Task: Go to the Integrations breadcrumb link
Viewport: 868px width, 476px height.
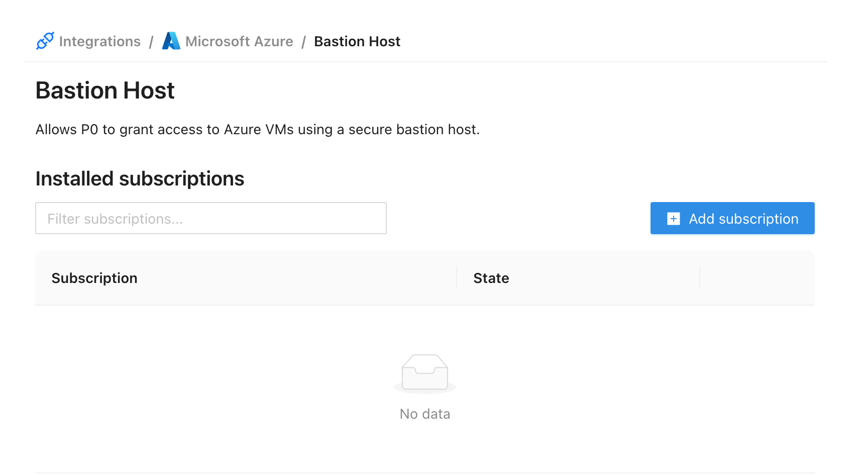Action: [99, 41]
